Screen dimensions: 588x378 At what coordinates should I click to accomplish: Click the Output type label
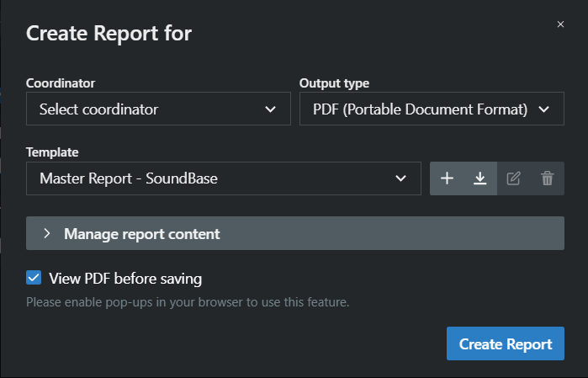[x=334, y=83]
